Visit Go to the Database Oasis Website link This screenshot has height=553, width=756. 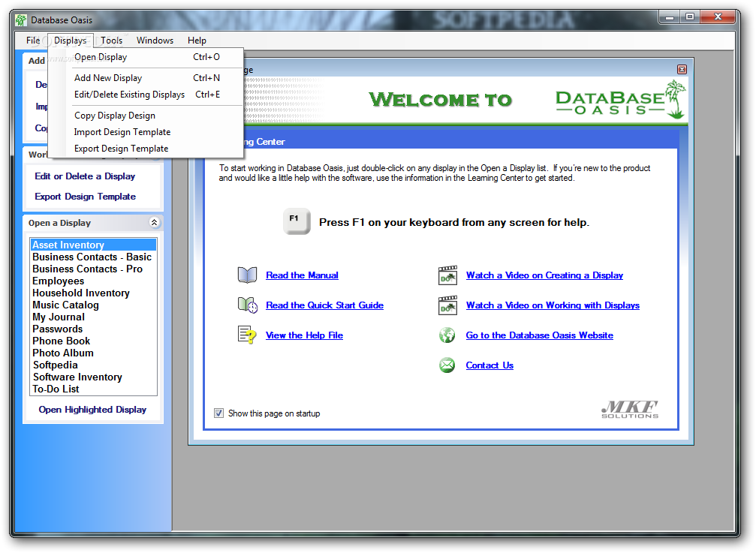coord(540,335)
